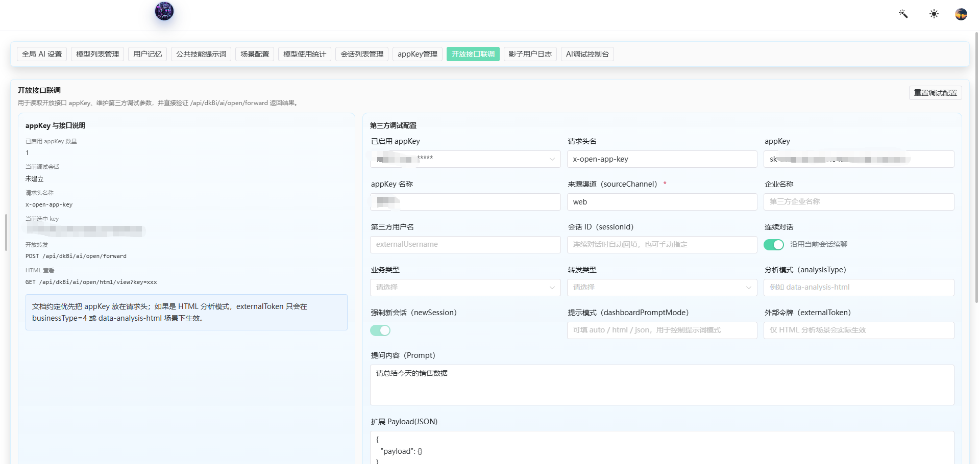Toggle the 强制新会话 newSession switch

(380, 330)
